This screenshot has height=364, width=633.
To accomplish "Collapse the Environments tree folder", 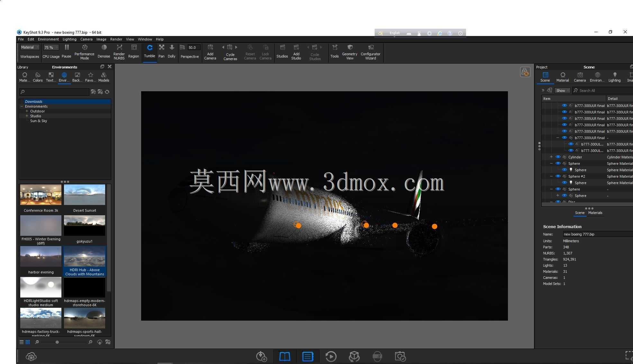I will 22,106.
